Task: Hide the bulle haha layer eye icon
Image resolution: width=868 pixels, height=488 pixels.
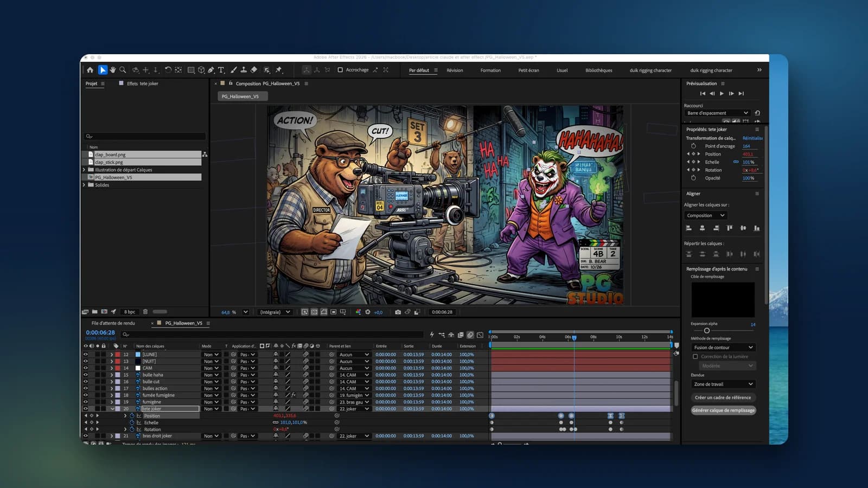Action: click(x=86, y=375)
